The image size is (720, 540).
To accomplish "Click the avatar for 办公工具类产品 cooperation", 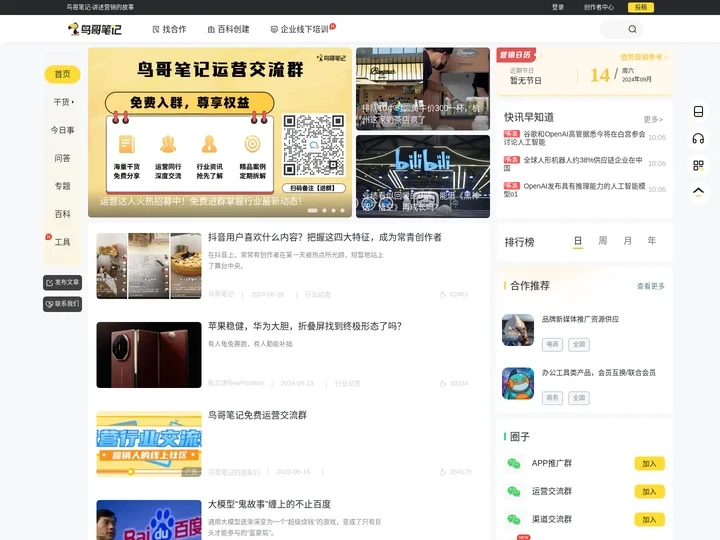I will point(518,383).
